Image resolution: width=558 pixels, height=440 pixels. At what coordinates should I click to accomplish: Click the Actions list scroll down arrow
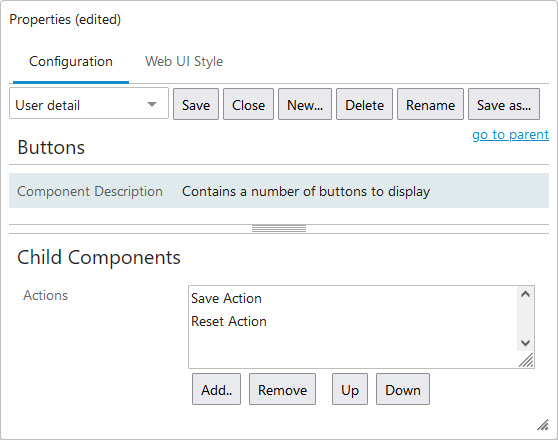(x=525, y=343)
